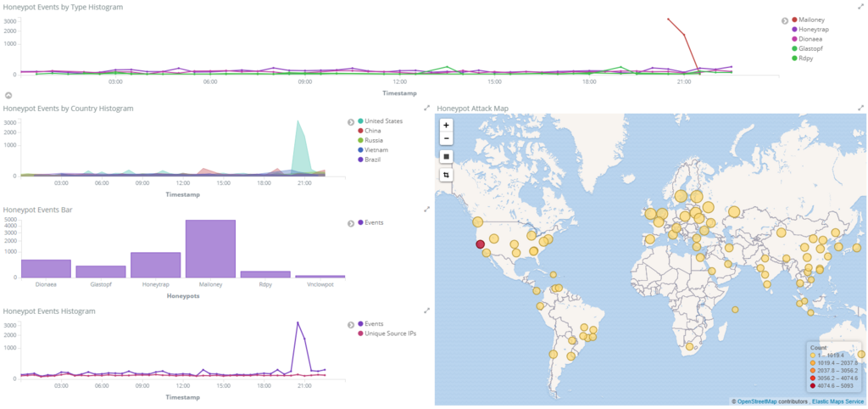
Task: Toggle the Vietnam legend series
Action: click(x=372, y=149)
